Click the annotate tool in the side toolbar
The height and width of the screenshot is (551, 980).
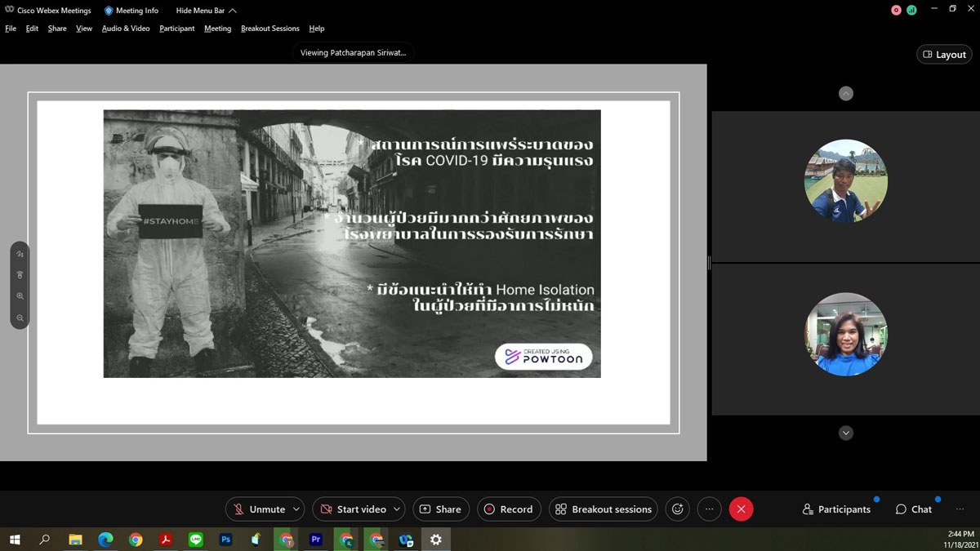coord(20,254)
